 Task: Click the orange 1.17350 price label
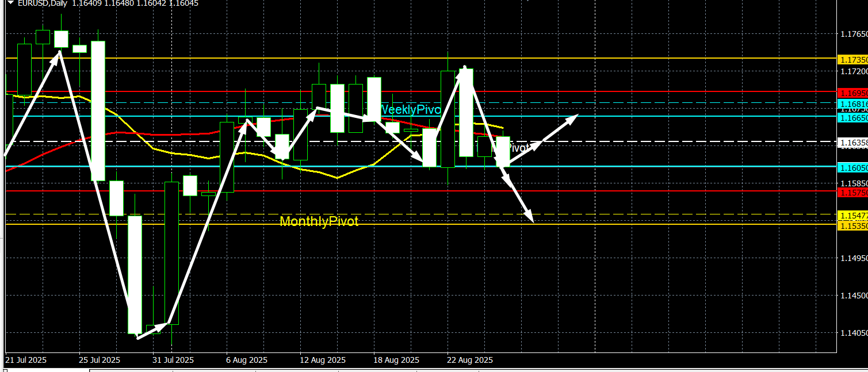[x=854, y=60]
